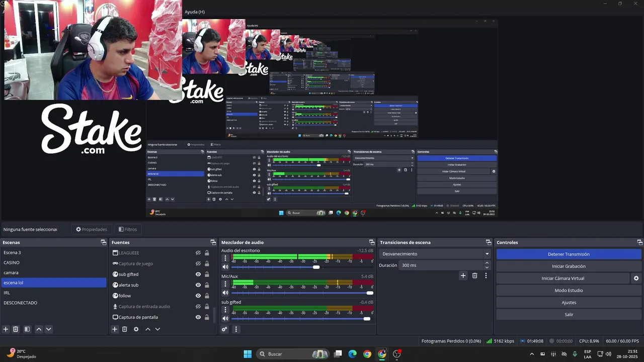This screenshot has height=362, width=644.
Task: Toggle lock for LEAGUEEE source
Action: (207, 253)
